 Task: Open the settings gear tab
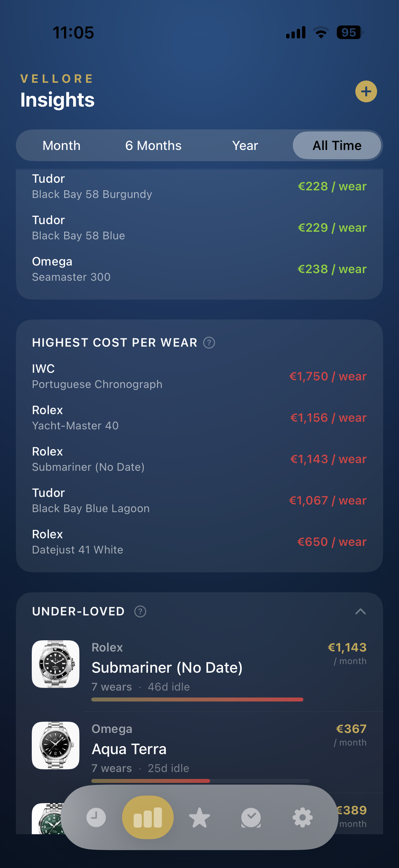tap(302, 817)
